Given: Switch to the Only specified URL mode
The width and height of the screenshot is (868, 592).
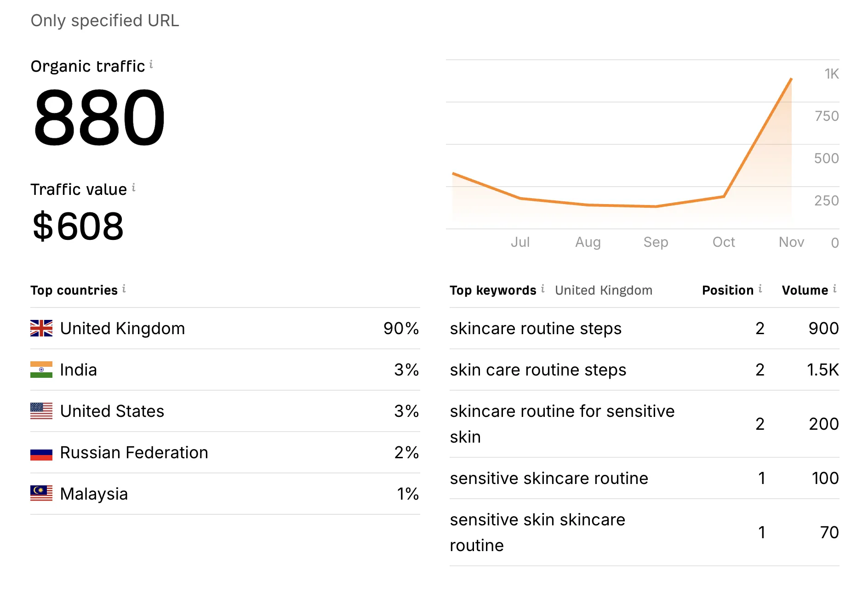Looking at the screenshot, I should click(104, 20).
